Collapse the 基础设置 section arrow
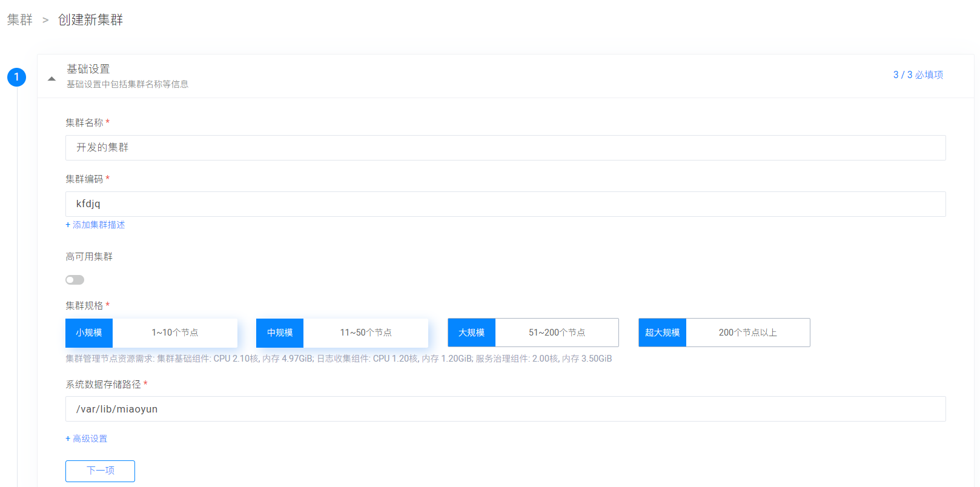 [x=51, y=79]
